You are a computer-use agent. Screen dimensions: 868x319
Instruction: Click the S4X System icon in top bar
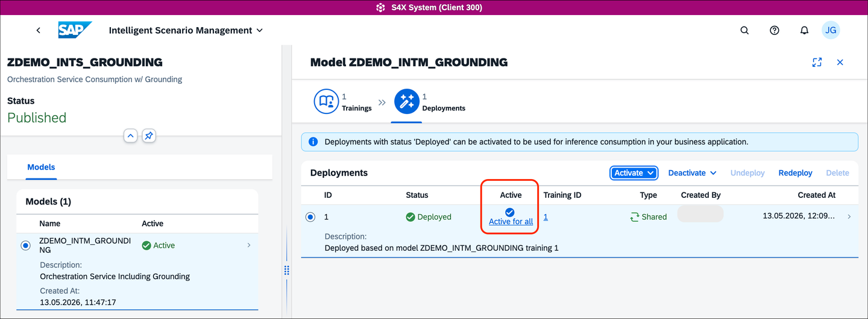(380, 8)
